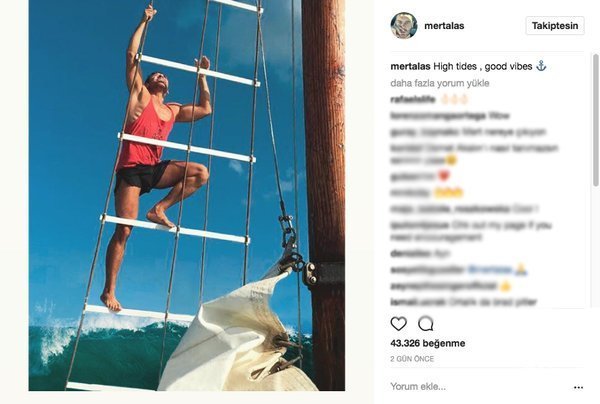Open the username on the 'Wow' comment
The height and width of the screenshot is (404, 600).
coord(425,116)
